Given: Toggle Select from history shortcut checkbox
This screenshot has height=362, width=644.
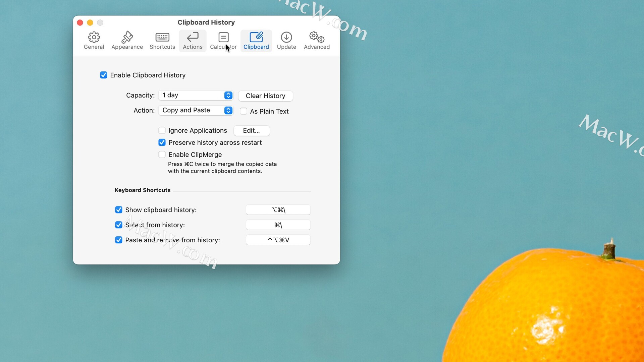Looking at the screenshot, I should [x=119, y=225].
